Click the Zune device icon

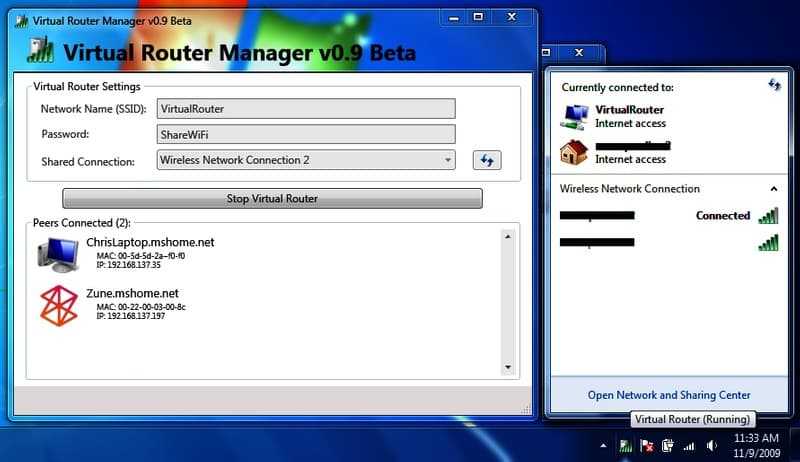[x=59, y=305]
